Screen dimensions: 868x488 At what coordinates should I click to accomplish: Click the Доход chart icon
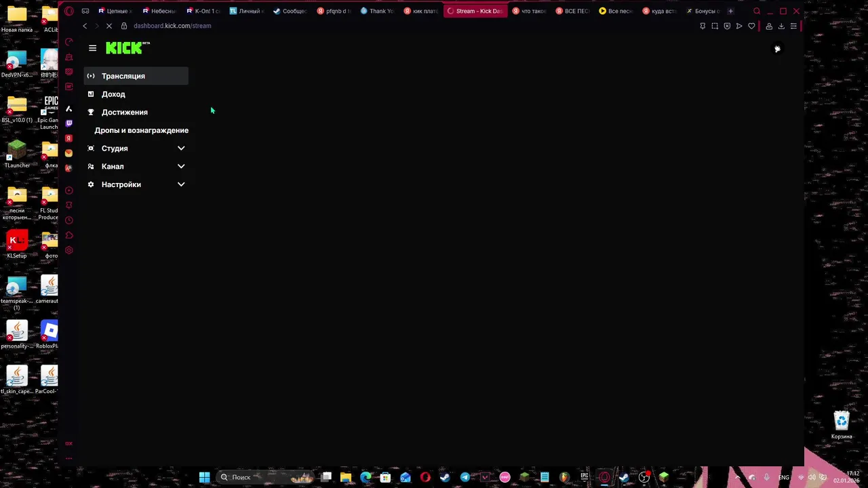point(91,94)
